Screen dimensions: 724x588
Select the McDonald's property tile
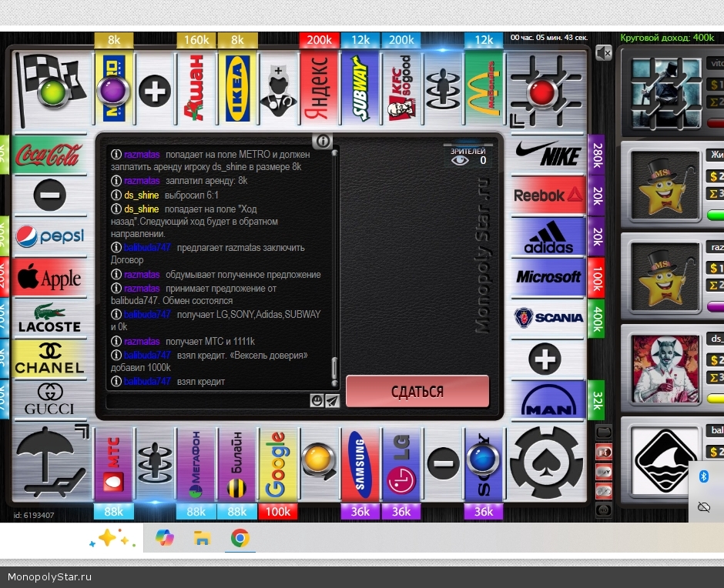(484, 89)
